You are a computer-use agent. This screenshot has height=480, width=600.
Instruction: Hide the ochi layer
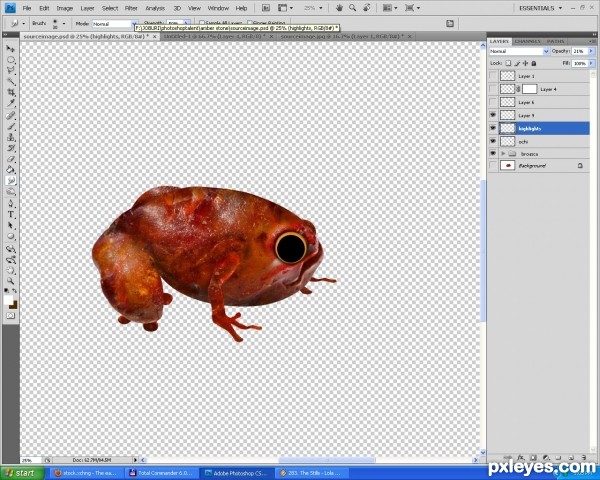pyautogui.click(x=493, y=141)
